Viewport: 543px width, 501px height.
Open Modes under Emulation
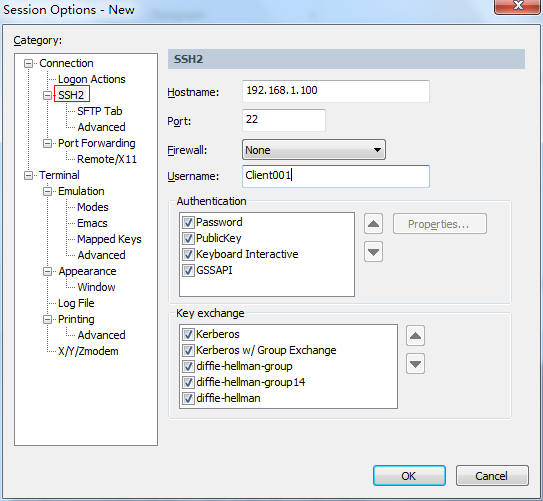(93, 207)
